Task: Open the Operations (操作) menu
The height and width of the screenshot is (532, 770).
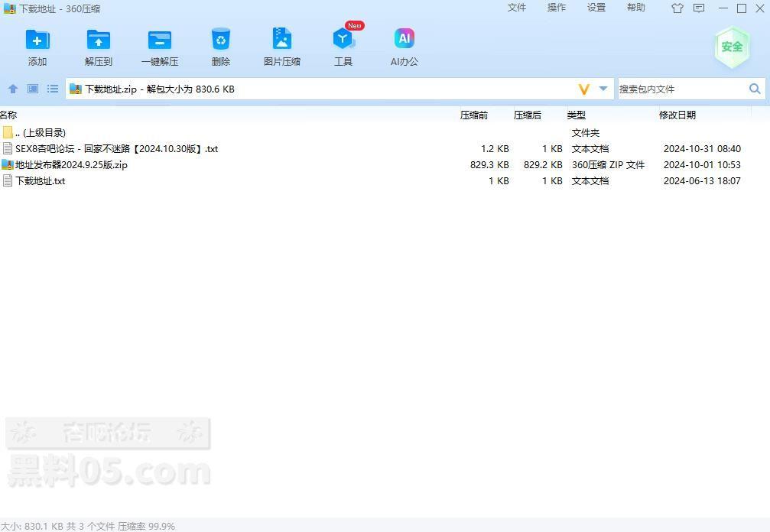Action: [x=557, y=8]
